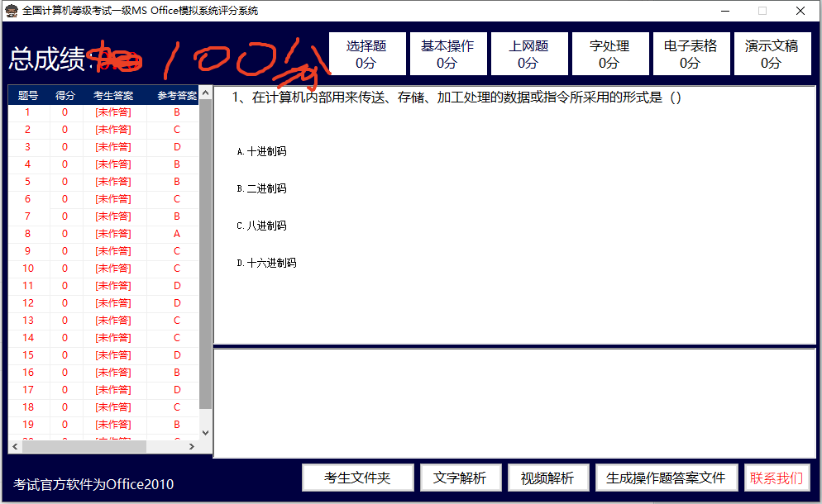Click option B. 二进制码
The image size is (822, 504).
pos(261,188)
